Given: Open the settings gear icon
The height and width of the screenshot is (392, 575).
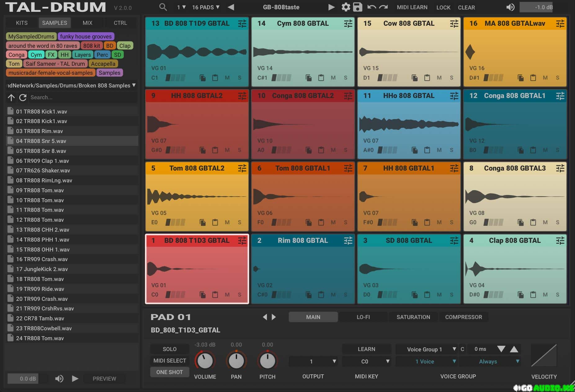Looking at the screenshot, I should click(x=345, y=7).
